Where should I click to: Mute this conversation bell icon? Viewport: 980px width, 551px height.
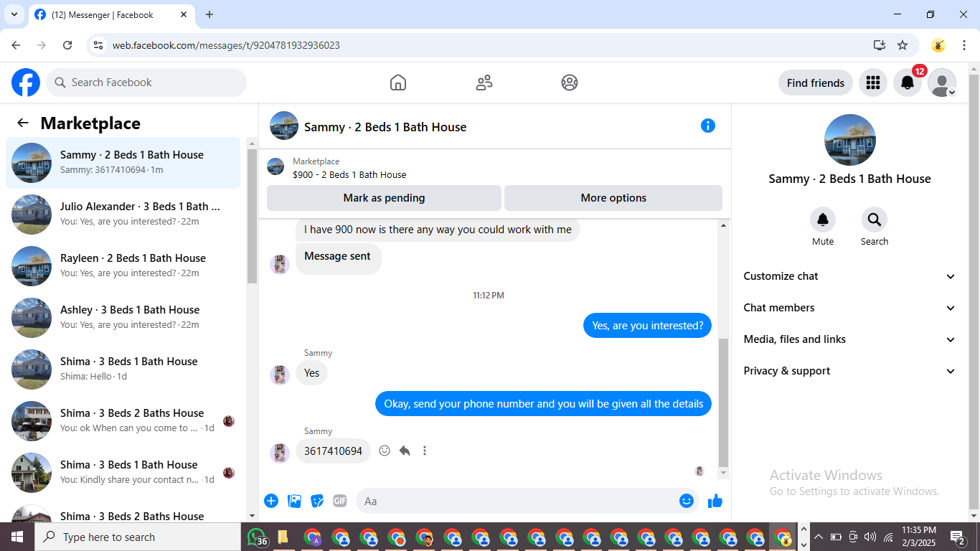823,220
